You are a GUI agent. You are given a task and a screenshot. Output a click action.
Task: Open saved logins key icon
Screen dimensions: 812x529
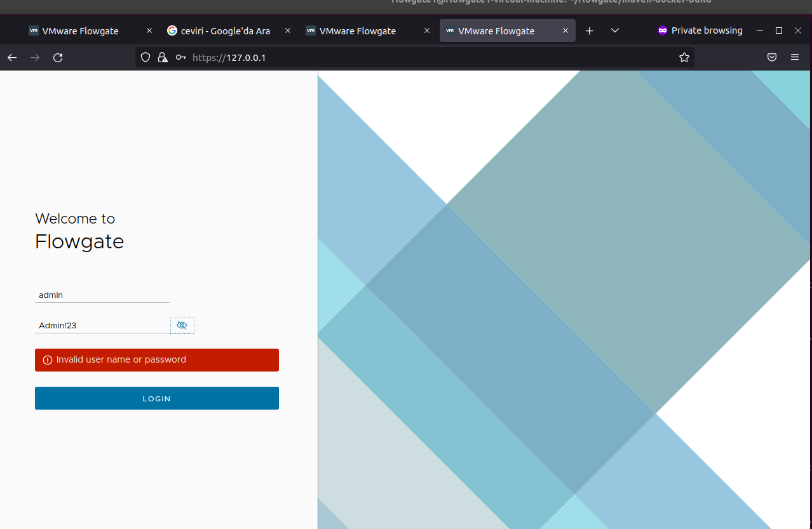coord(181,58)
